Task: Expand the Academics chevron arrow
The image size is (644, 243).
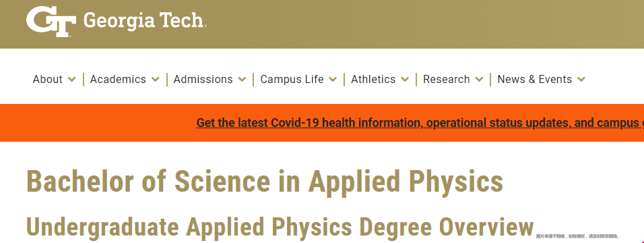Action: pyautogui.click(x=155, y=80)
